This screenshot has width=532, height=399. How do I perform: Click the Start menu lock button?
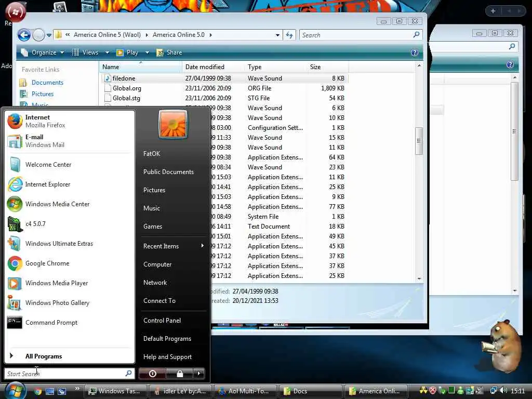179,374
